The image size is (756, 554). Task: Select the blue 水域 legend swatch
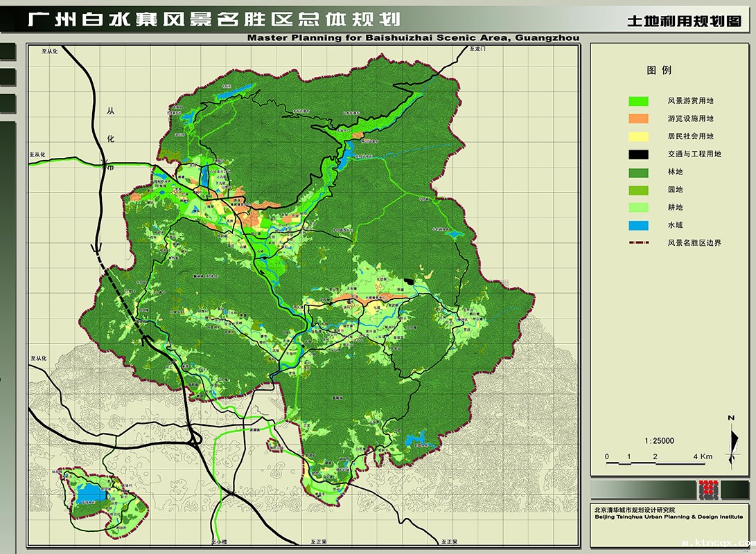click(638, 225)
